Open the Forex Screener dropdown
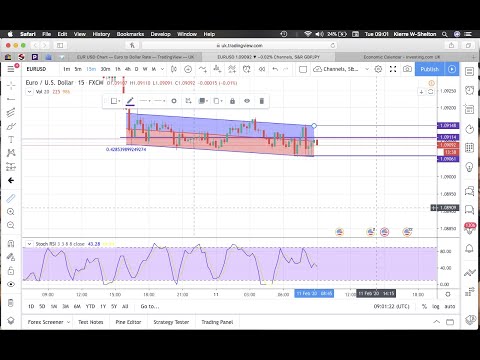Screen dimensions: 480x360 (49, 322)
